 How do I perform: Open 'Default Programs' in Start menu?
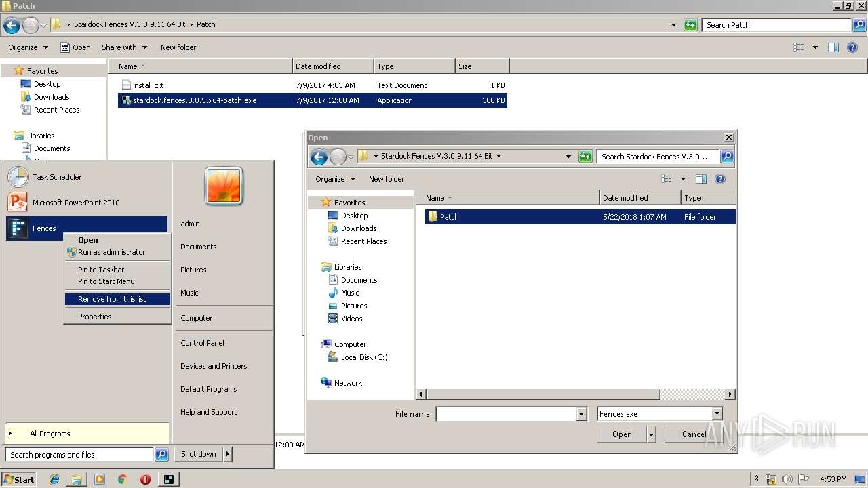coord(209,389)
